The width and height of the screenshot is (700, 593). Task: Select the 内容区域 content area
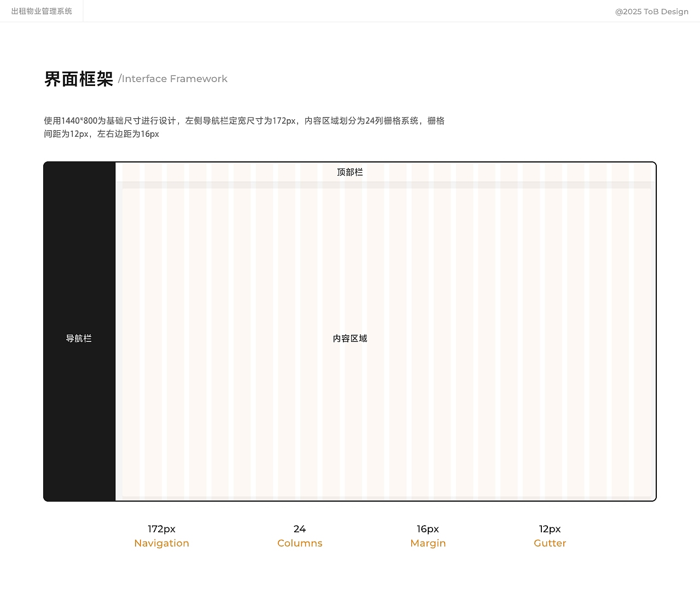pyautogui.click(x=349, y=338)
